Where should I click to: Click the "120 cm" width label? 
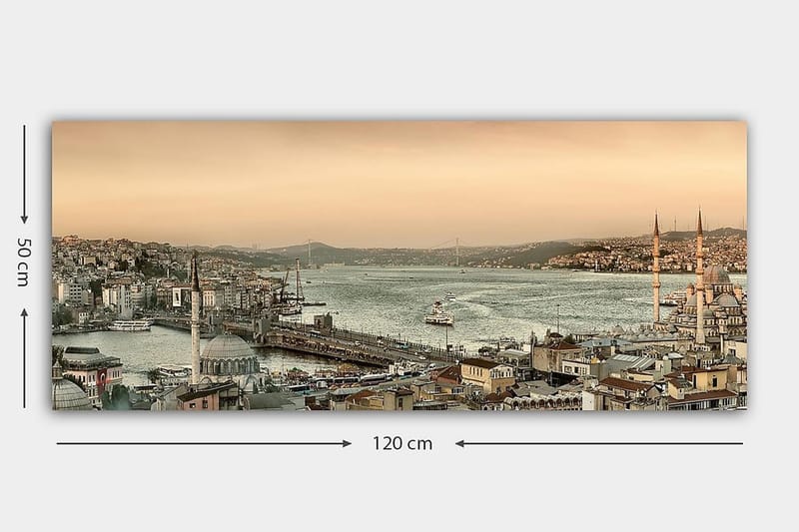[x=402, y=443]
